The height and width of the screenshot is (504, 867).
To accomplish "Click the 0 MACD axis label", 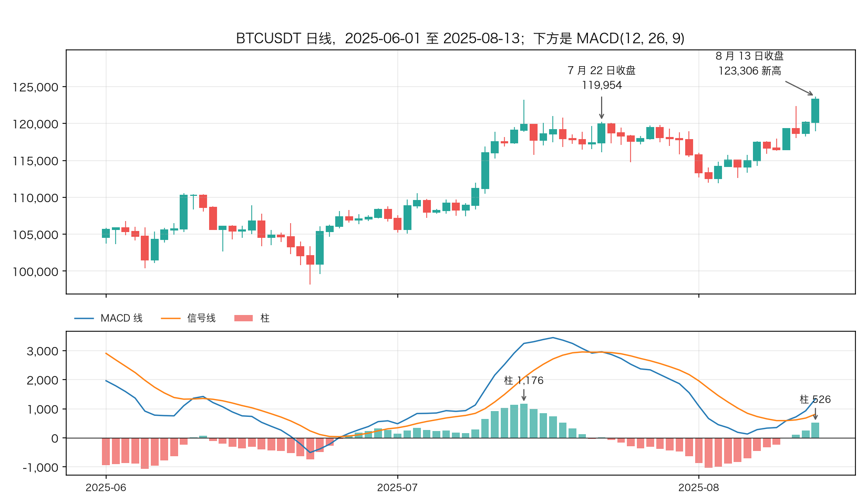I will [55, 438].
